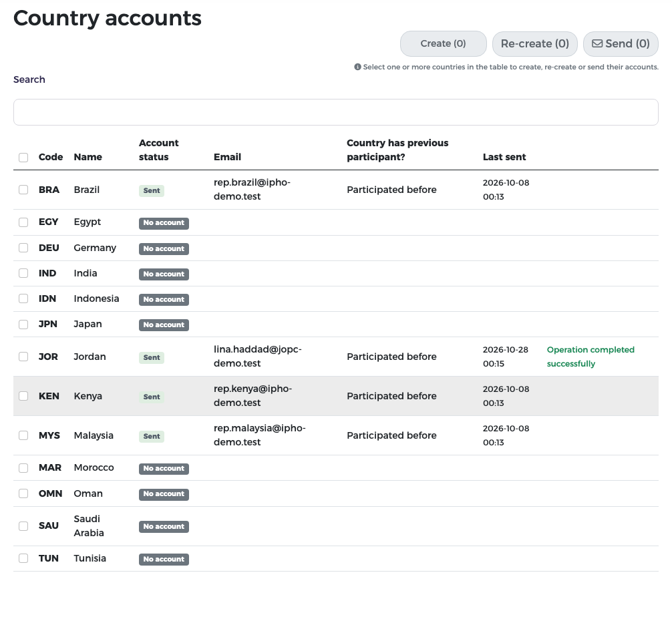Image resolution: width=672 pixels, height=623 pixels.
Task: Focus the Search input field
Action: (x=336, y=112)
